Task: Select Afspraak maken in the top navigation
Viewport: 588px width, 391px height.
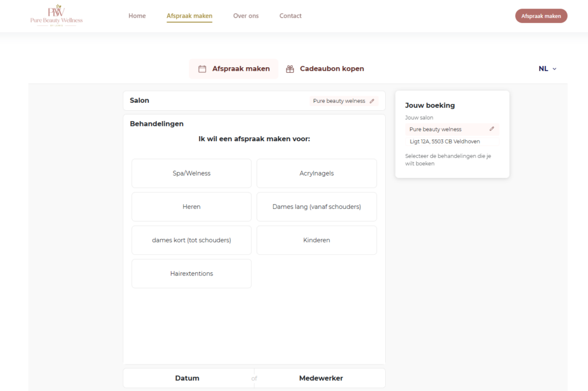Action: click(189, 16)
